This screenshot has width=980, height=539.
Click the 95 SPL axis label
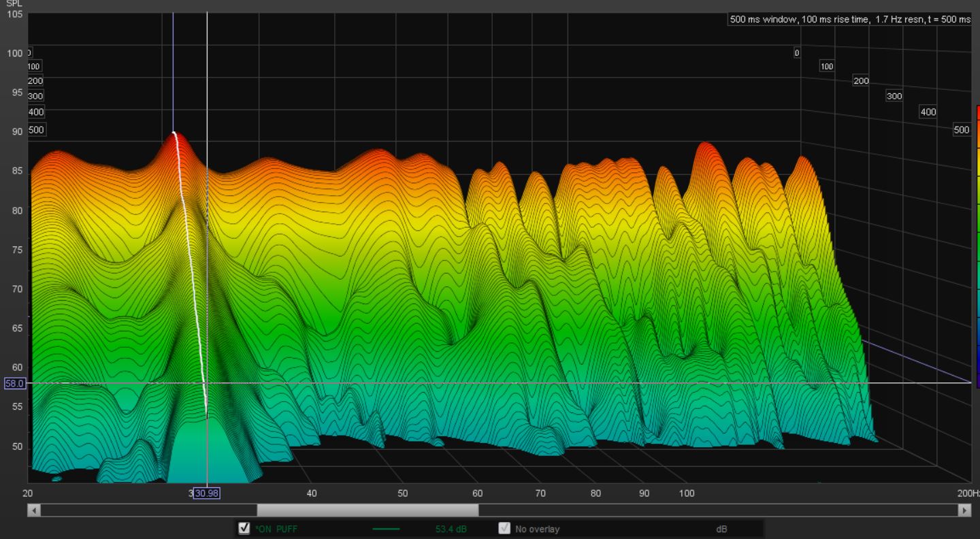click(17, 93)
